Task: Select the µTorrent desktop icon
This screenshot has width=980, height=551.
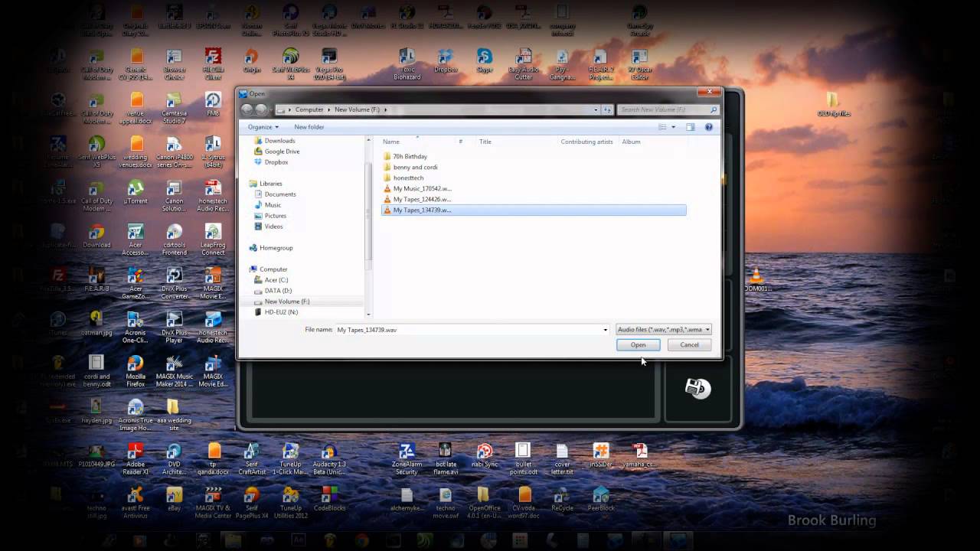Action: [x=136, y=192]
